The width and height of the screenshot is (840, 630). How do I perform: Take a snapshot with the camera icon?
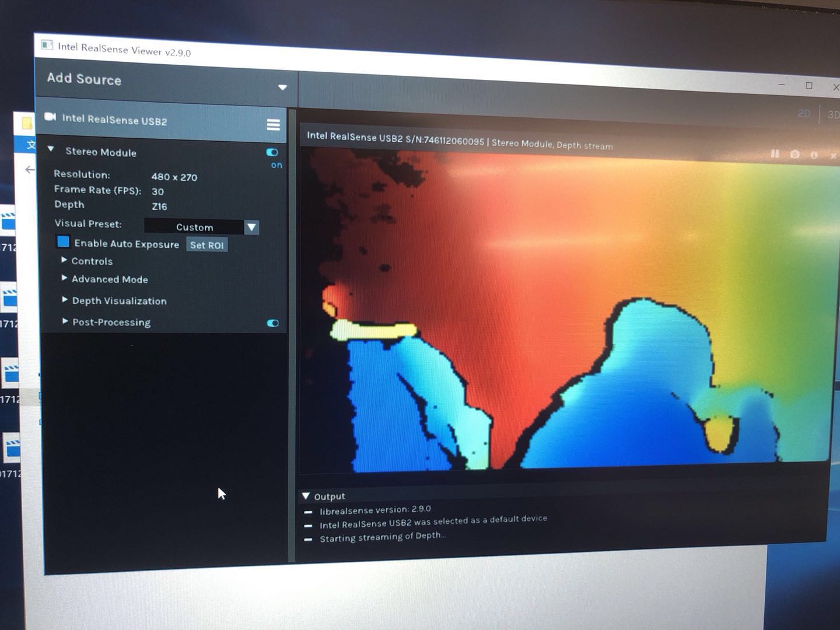coord(794,154)
